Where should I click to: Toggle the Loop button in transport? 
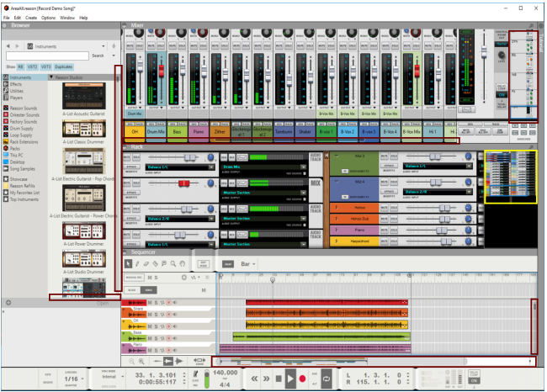tap(327, 379)
